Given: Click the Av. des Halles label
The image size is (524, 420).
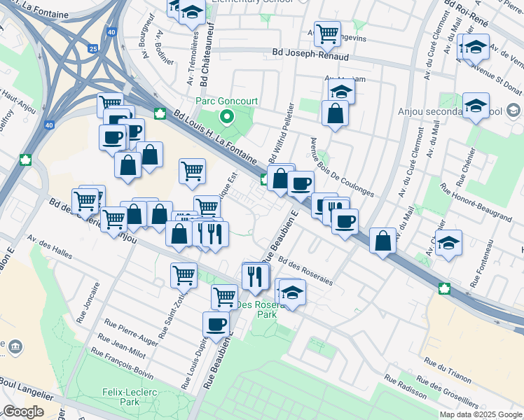Looking at the screenshot, I should pos(50,246).
